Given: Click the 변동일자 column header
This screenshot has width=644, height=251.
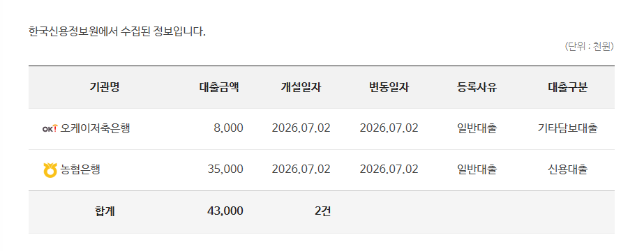Looking at the screenshot, I should (389, 87).
